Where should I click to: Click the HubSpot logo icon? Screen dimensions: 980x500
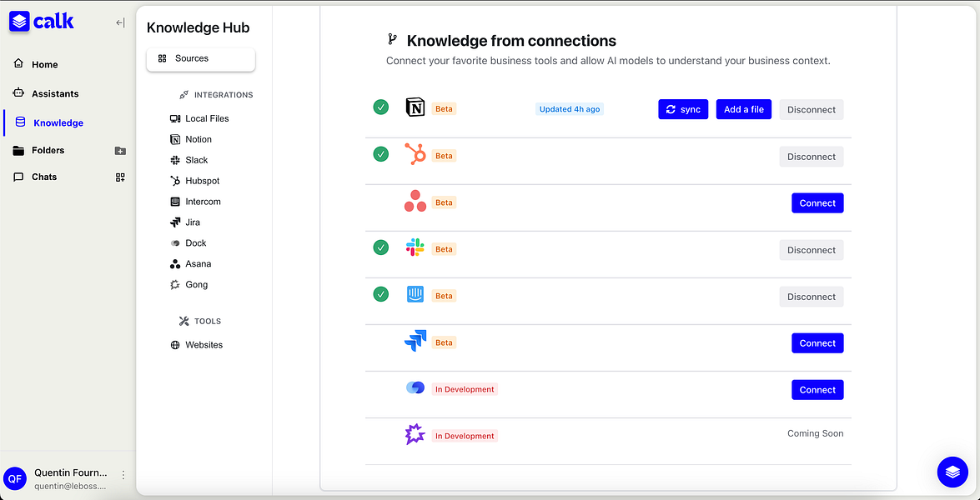[x=415, y=155]
